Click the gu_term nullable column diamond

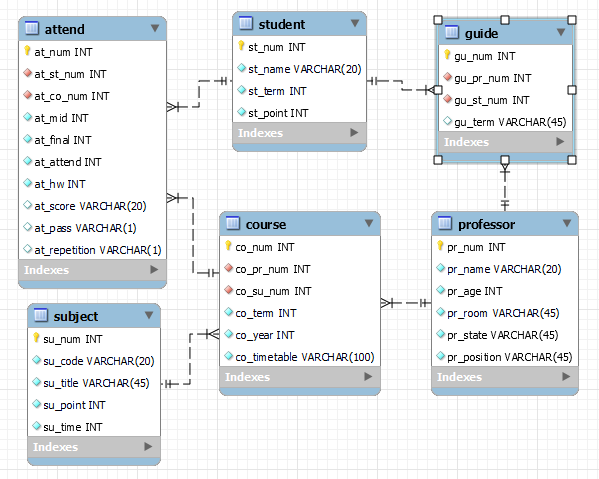447,121
